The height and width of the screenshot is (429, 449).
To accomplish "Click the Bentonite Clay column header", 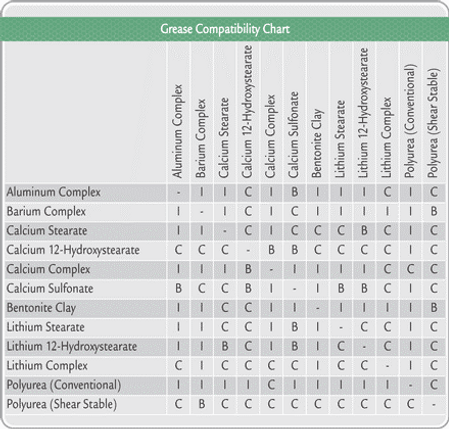I will point(317,143).
